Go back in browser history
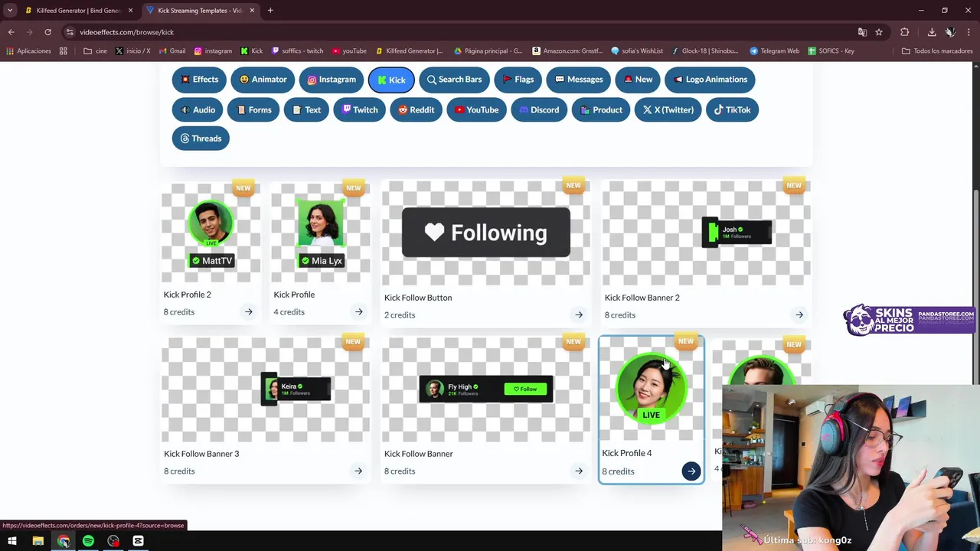 [x=11, y=32]
